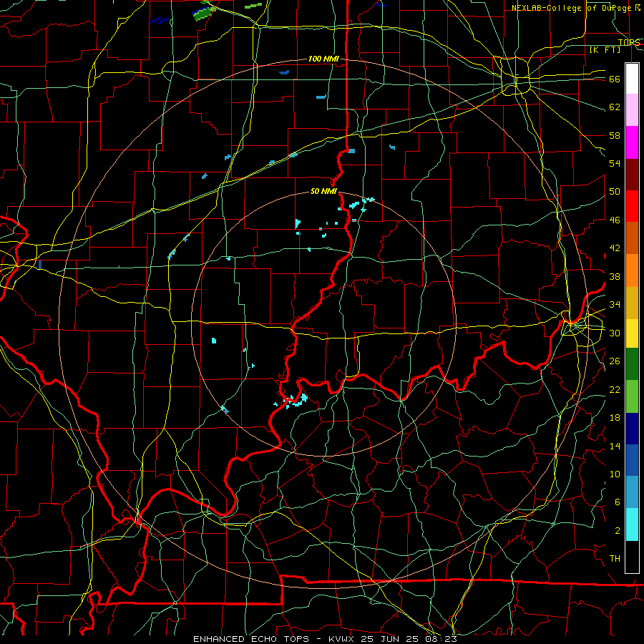The height and width of the screenshot is (644, 644).
Task: Click the 38 legend value
Action: [x=615, y=276]
